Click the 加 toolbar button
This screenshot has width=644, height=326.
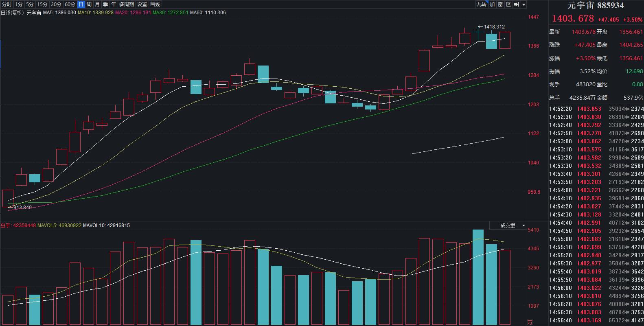click(492, 4)
